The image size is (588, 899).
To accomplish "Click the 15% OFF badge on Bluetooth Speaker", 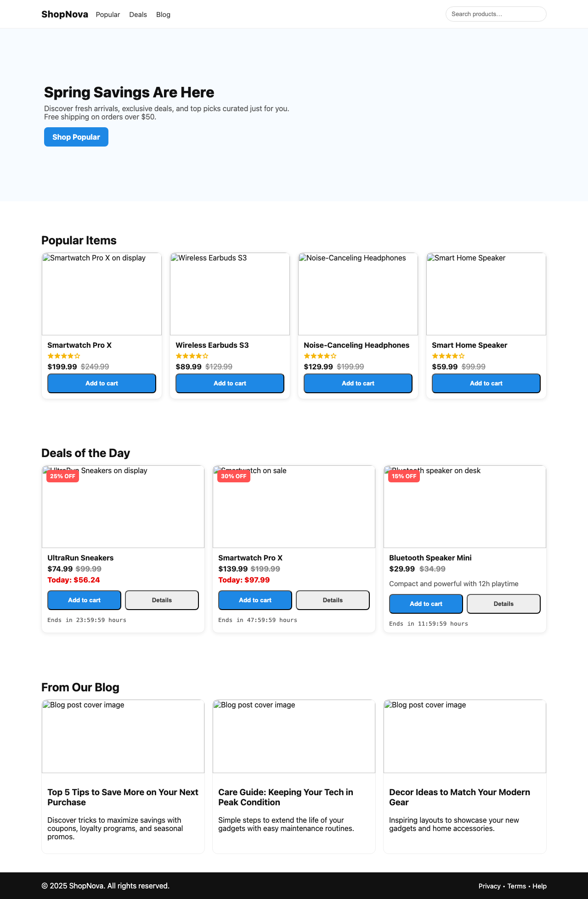I will click(x=404, y=476).
